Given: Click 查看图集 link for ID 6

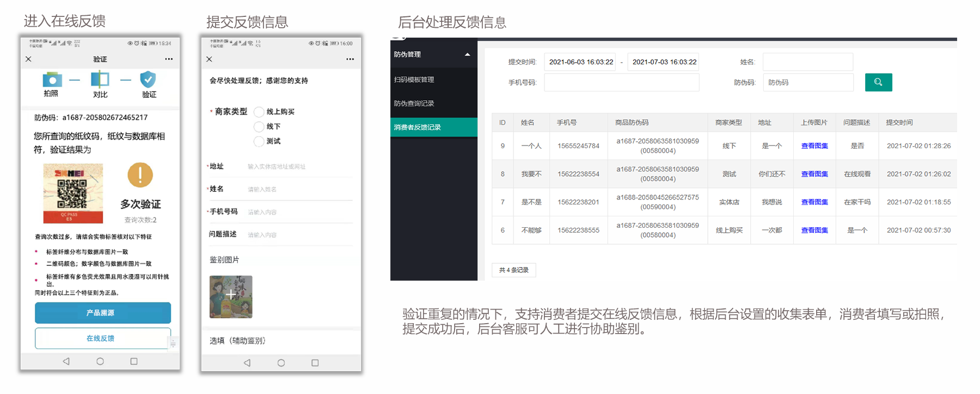Looking at the screenshot, I should [814, 231].
